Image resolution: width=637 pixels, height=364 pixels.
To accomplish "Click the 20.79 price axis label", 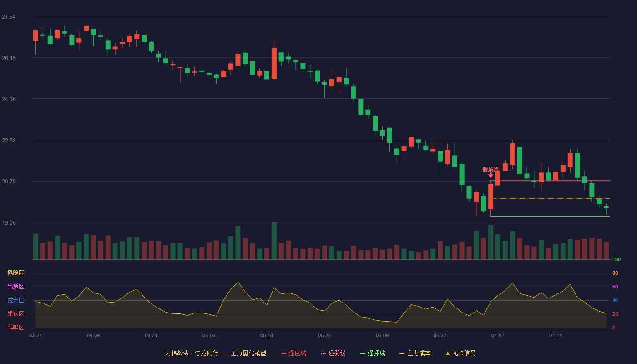I will [9, 182].
